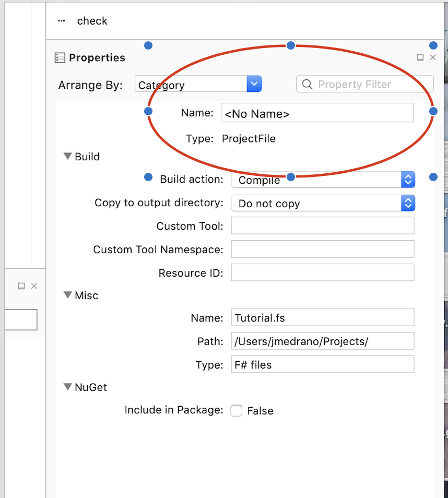448x498 pixels.
Task: Click the ellipsis icon beside the check tab
Action: coord(61,20)
